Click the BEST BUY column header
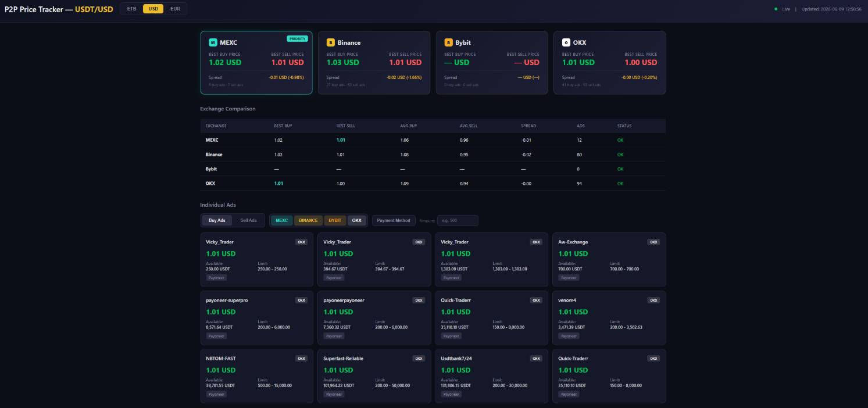The image size is (868, 408). click(283, 126)
